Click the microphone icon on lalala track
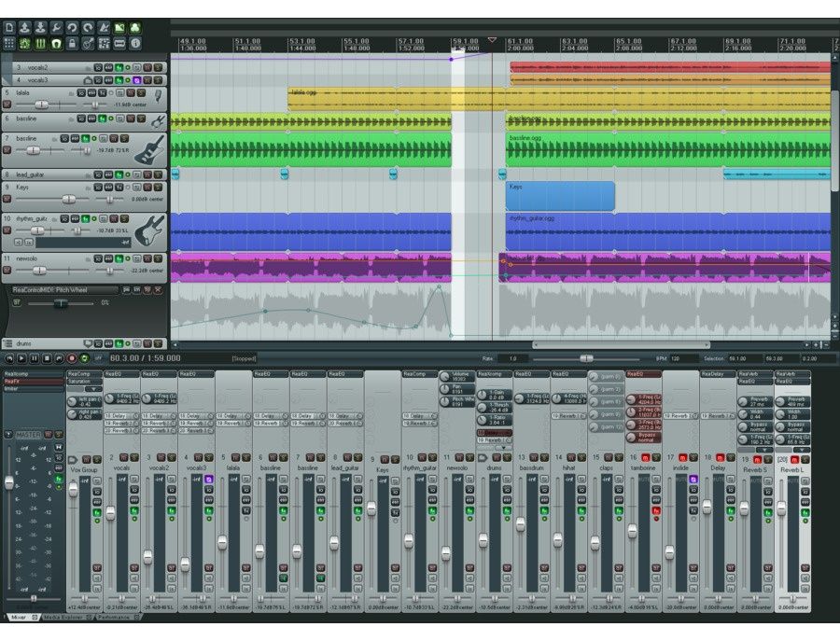 click(x=159, y=95)
